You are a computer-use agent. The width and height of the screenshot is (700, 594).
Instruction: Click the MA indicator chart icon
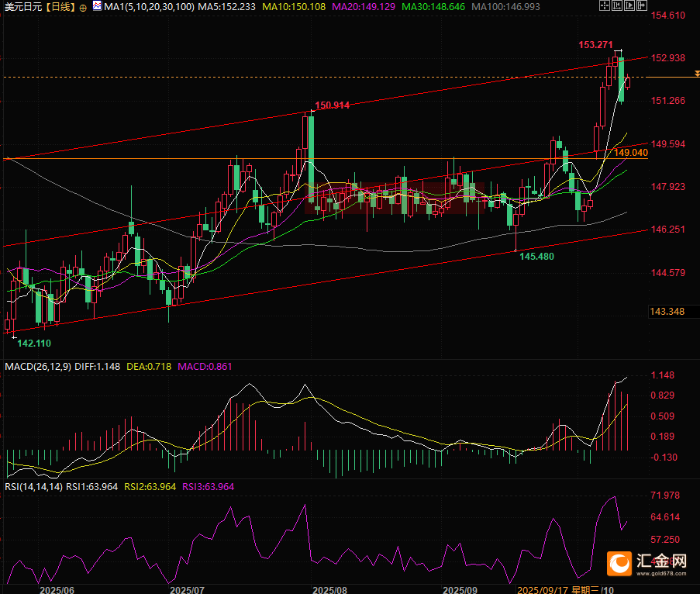pos(96,6)
